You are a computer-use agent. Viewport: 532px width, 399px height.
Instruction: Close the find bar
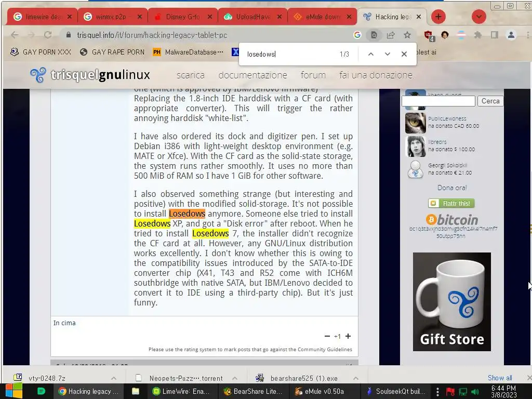point(404,54)
